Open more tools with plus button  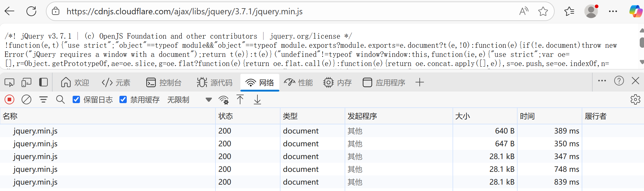pos(419,82)
